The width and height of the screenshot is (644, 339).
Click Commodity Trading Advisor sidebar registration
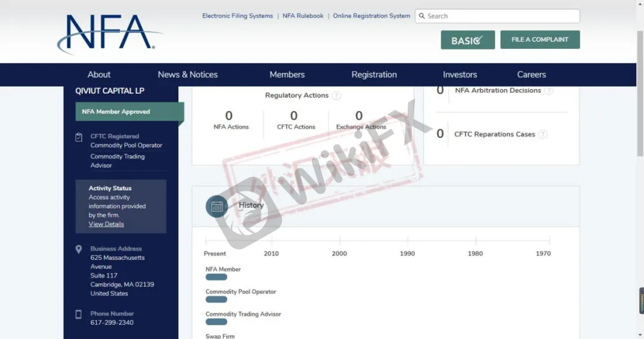117,161
